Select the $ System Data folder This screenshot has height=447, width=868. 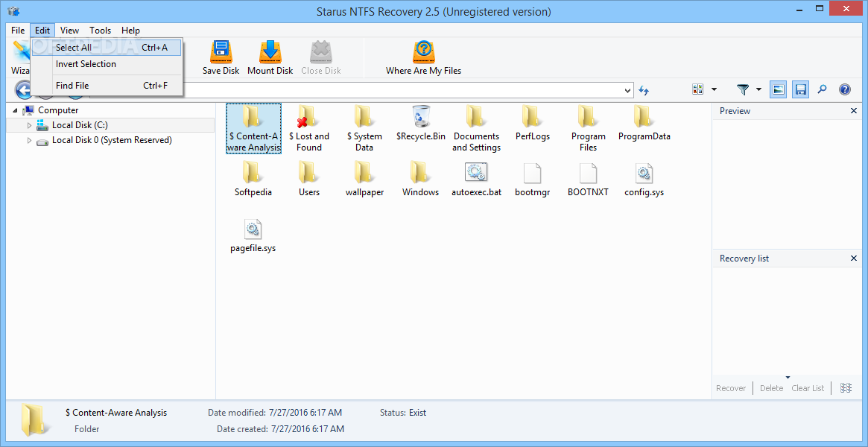click(x=364, y=128)
